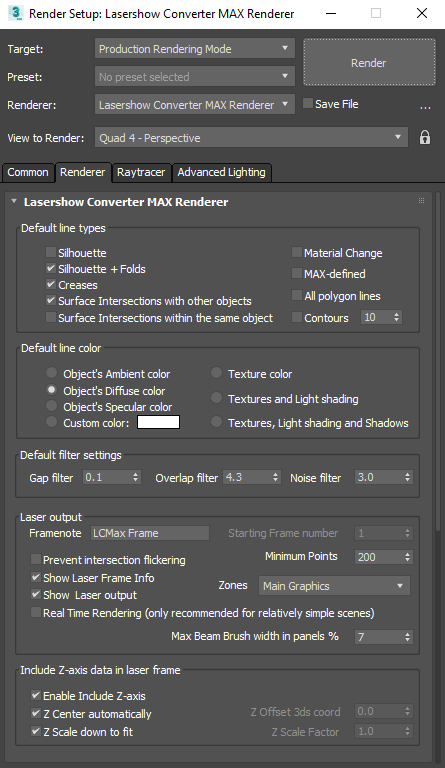Click the Gap filter spinner arrows
The width and height of the screenshot is (445, 768).
(136, 477)
